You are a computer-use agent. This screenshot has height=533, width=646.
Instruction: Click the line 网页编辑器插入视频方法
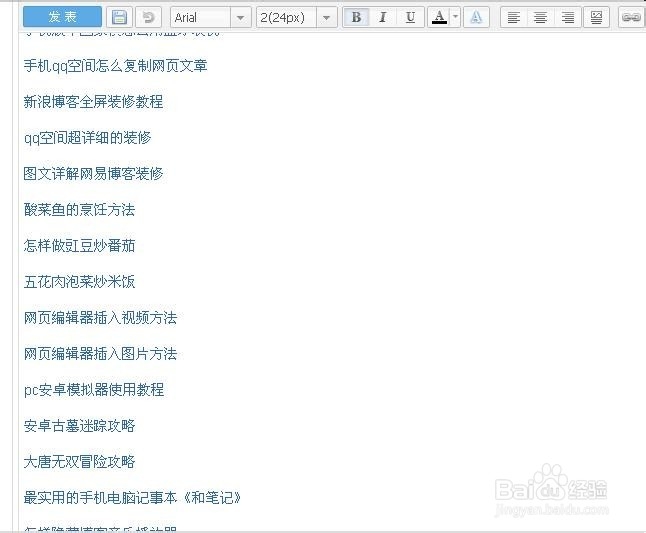[x=101, y=318]
